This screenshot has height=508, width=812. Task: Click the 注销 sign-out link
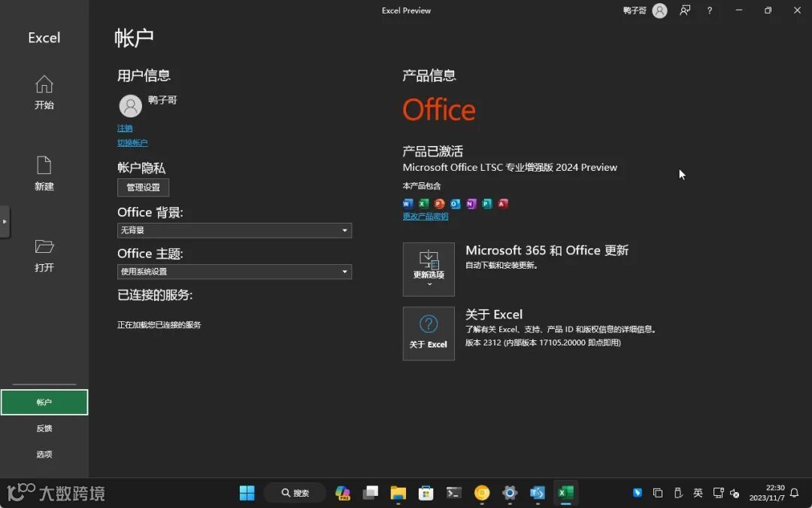[x=125, y=128]
